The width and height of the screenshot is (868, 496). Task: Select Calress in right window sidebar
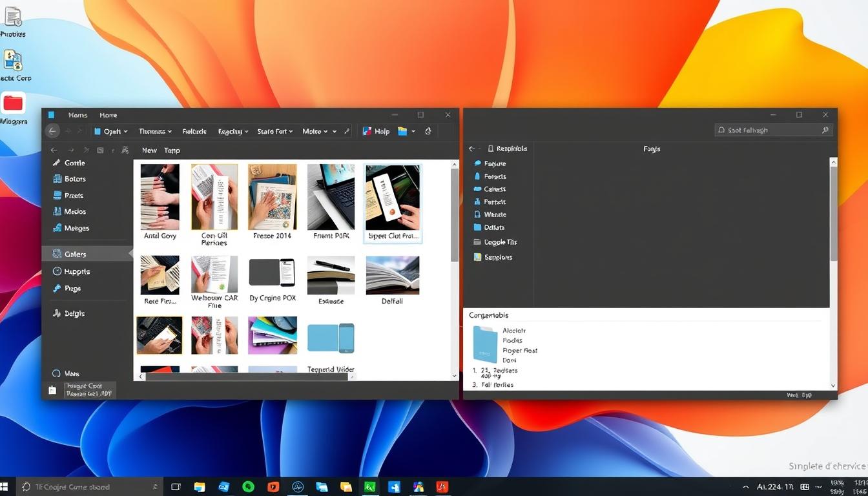[x=490, y=189]
